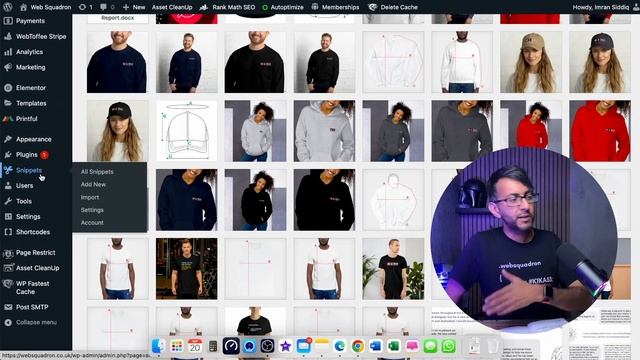Open the WordPress logo menu
The width and height of the screenshot is (640, 360).
pos(8,7)
